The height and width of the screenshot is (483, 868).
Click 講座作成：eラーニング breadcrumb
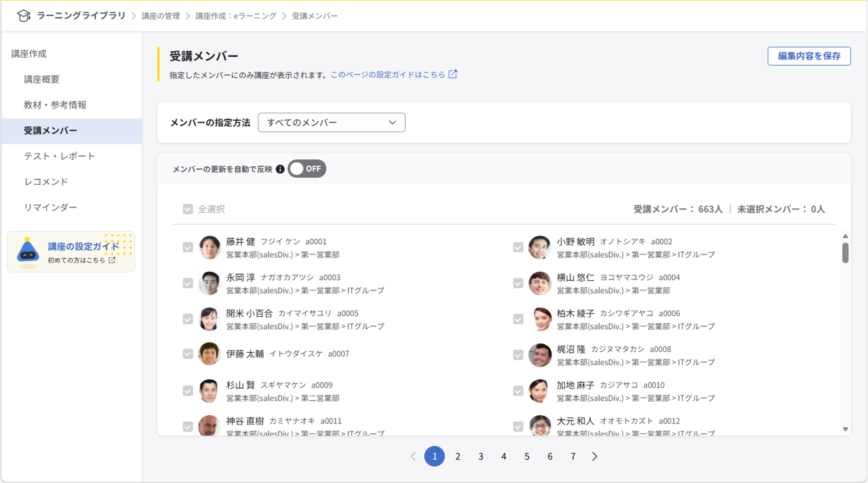(x=236, y=16)
